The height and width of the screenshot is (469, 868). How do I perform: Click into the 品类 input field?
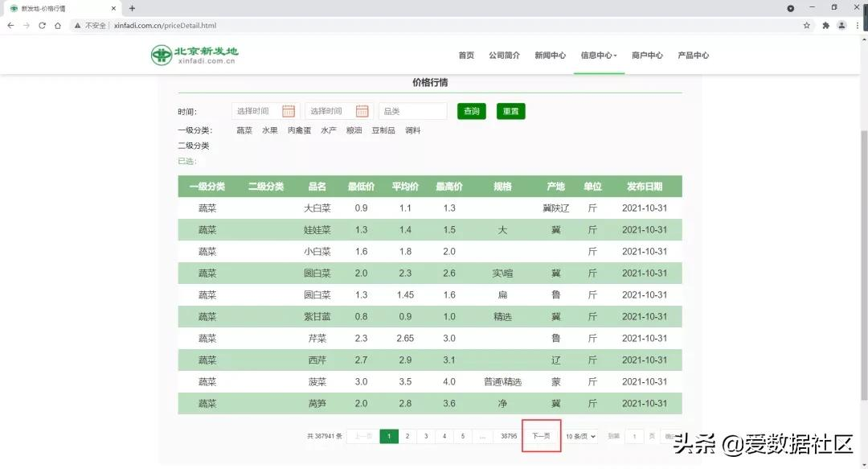(412, 111)
